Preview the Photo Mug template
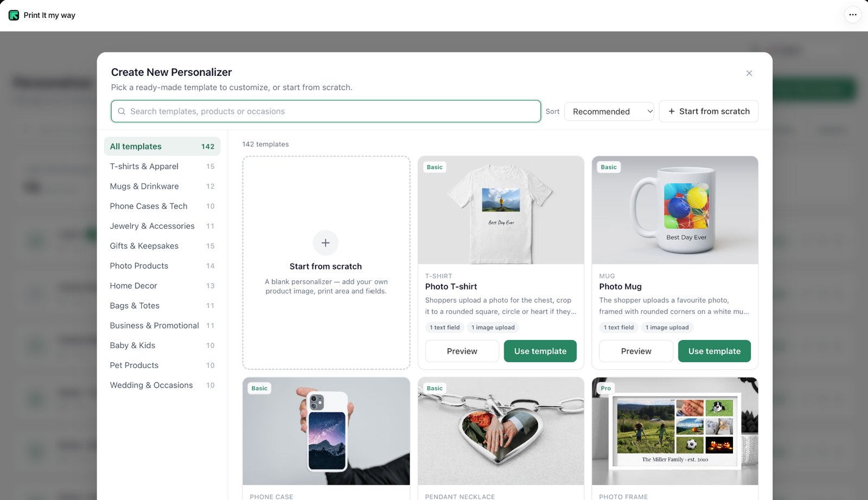868x500 pixels. (x=636, y=351)
